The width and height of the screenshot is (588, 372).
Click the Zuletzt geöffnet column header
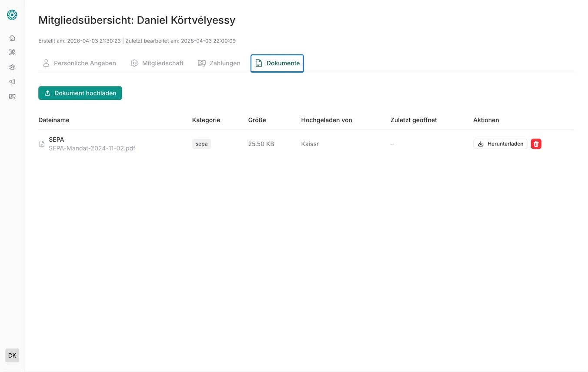pyautogui.click(x=414, y=120)
